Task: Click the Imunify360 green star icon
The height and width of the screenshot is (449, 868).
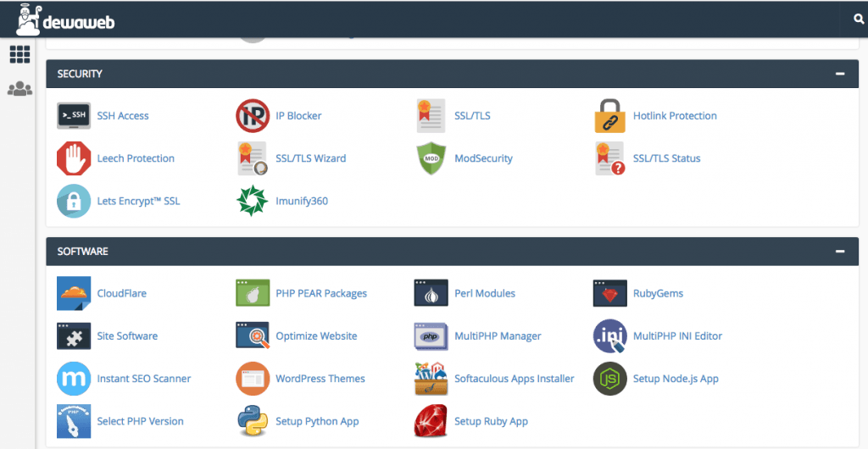Action: click(253, 201)
